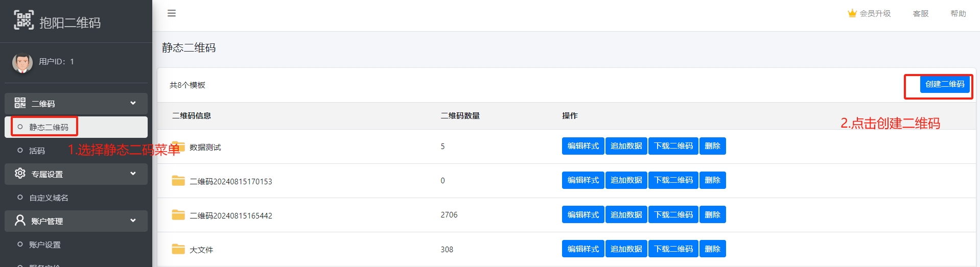Screen dimensions: 980x267
Task: Click the 创建二维码 button
Action: click(945, 84)
